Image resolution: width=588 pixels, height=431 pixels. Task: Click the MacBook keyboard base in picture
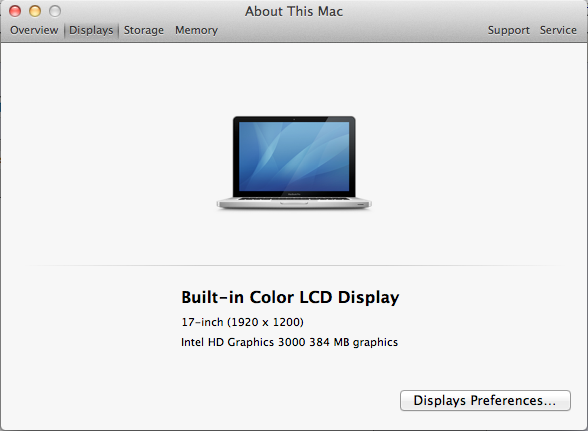click(294, 203)
